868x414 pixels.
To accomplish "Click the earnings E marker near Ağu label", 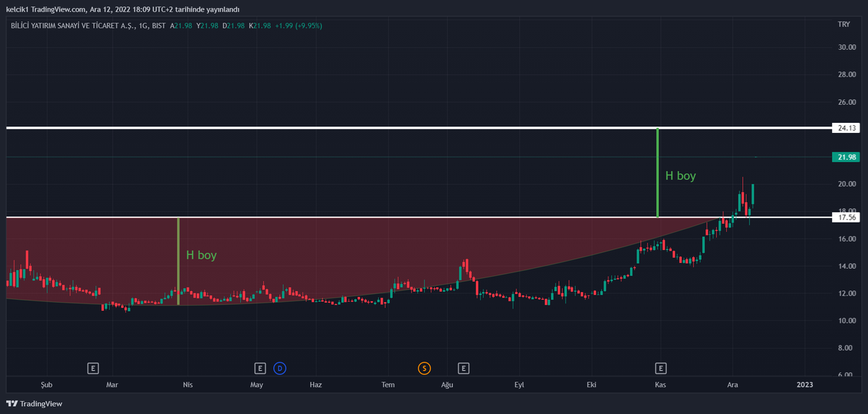I will point(464,368).
